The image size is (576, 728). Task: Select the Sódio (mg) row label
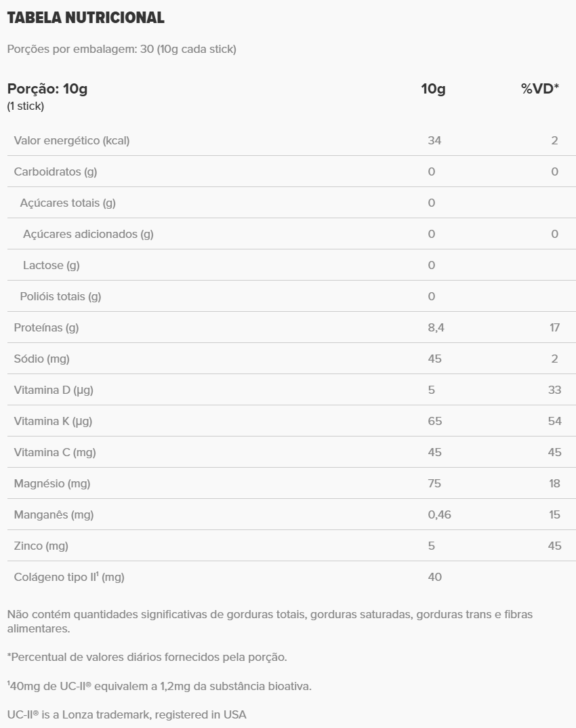click(42, 359)
